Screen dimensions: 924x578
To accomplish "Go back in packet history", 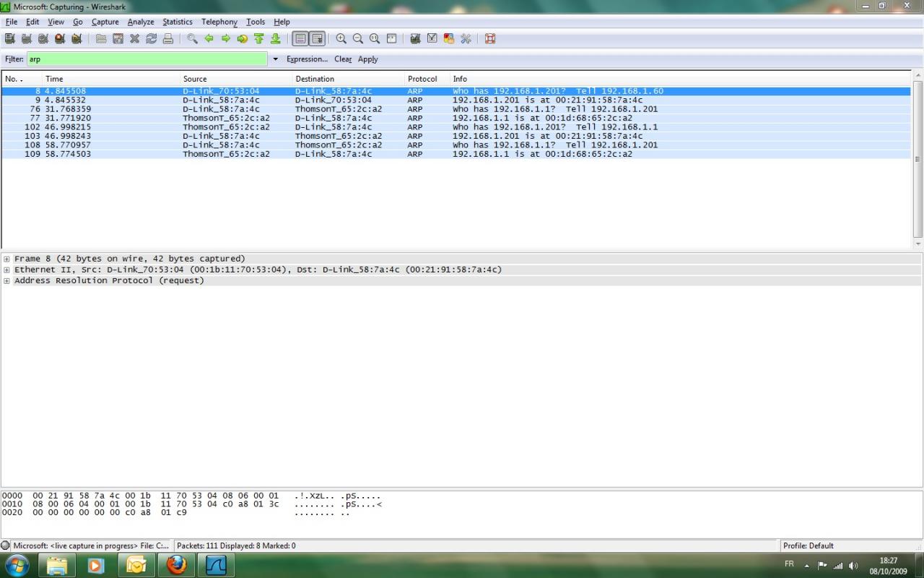I will tap(209, 38).
